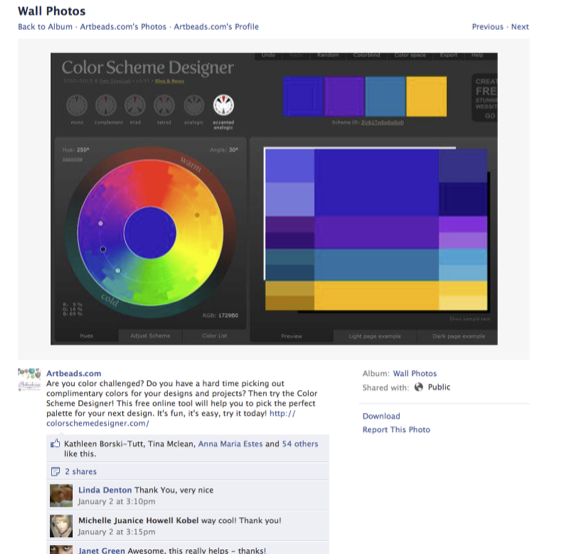
Task: Open Janet Green's profile name
Action: pos(102,550)
